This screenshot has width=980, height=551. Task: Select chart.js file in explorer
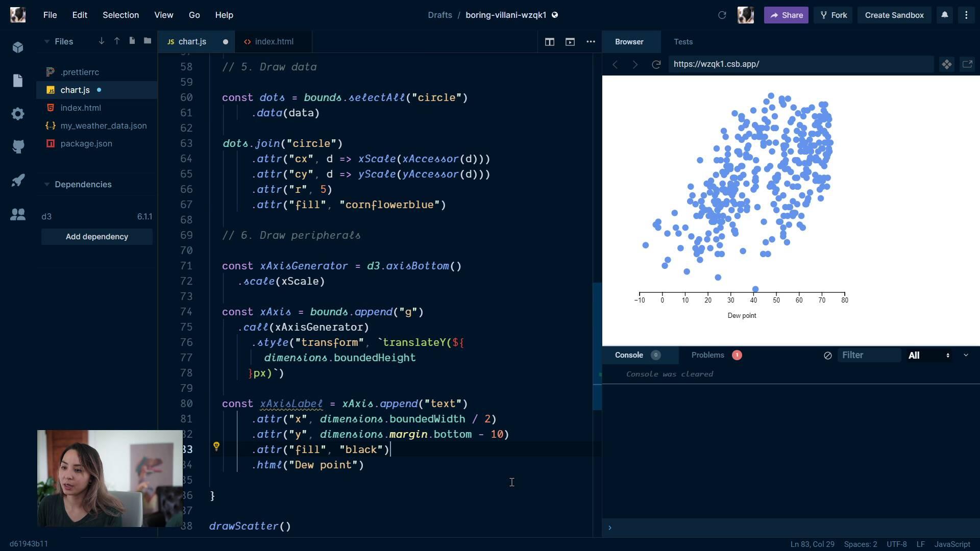pyautogui.click(x=76, y=89)
